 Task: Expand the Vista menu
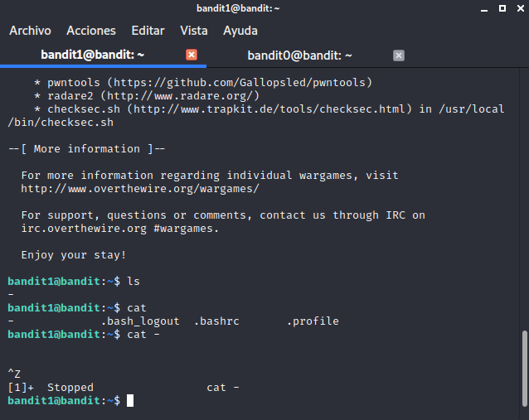click(194, 31)
